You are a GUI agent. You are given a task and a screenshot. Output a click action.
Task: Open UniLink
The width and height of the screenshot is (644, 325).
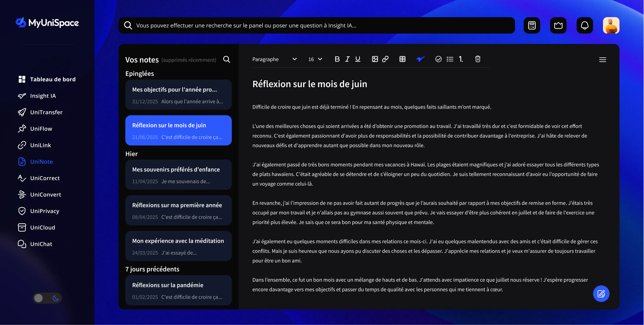[x=34, y=145]
